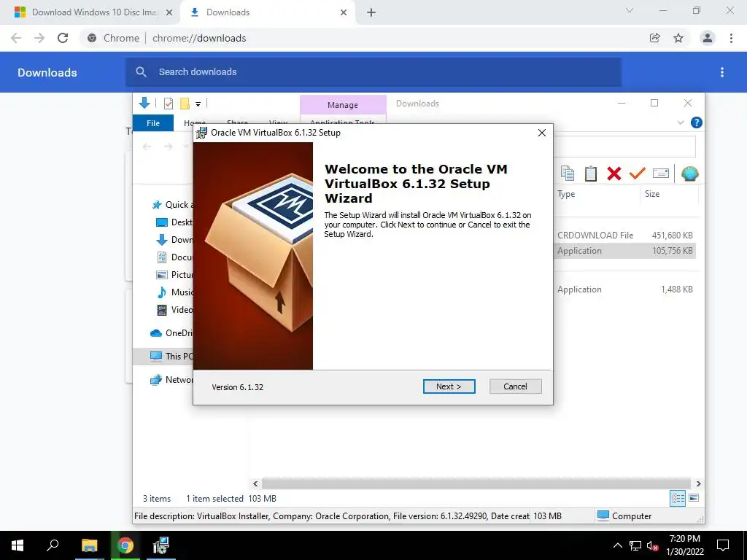Cancel the VirtualBox Setup wizard
Image resolution: width=747 pixels, height=560 pixels.
pos(516,386)
